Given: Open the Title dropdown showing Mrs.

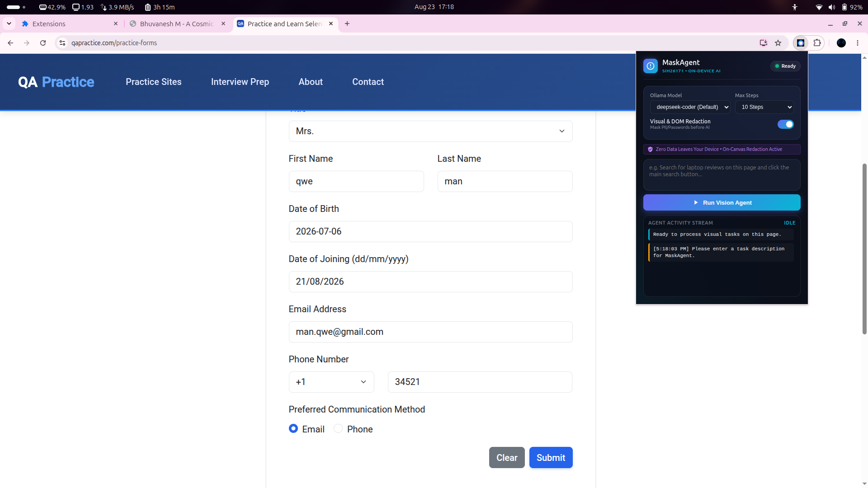Looking at the screenshot, I should point(430,131).
